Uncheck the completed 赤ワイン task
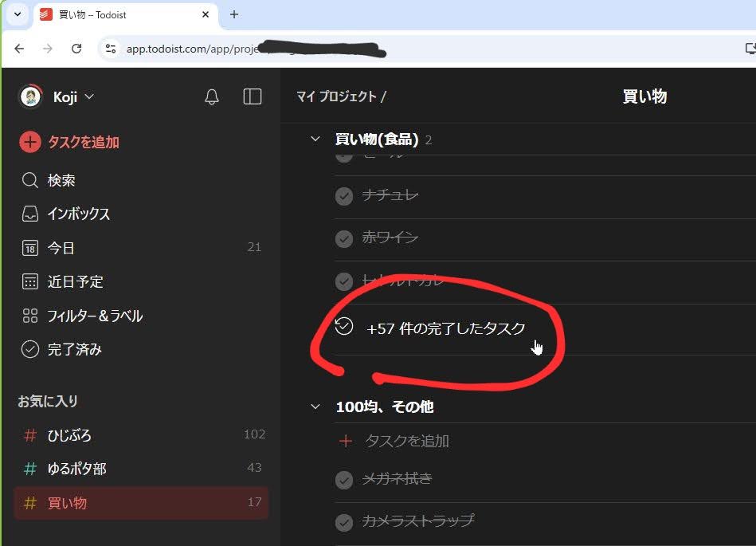756x546 pixels. 344,238
